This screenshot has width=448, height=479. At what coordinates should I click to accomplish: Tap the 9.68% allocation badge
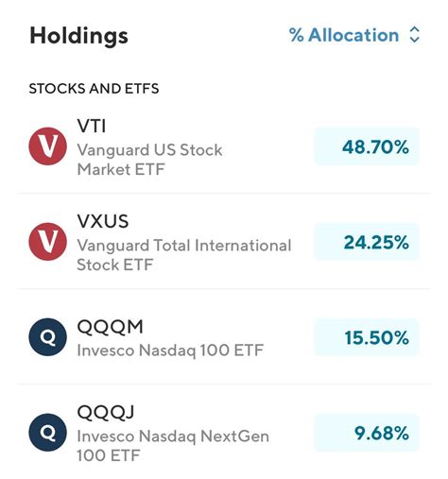367,433
